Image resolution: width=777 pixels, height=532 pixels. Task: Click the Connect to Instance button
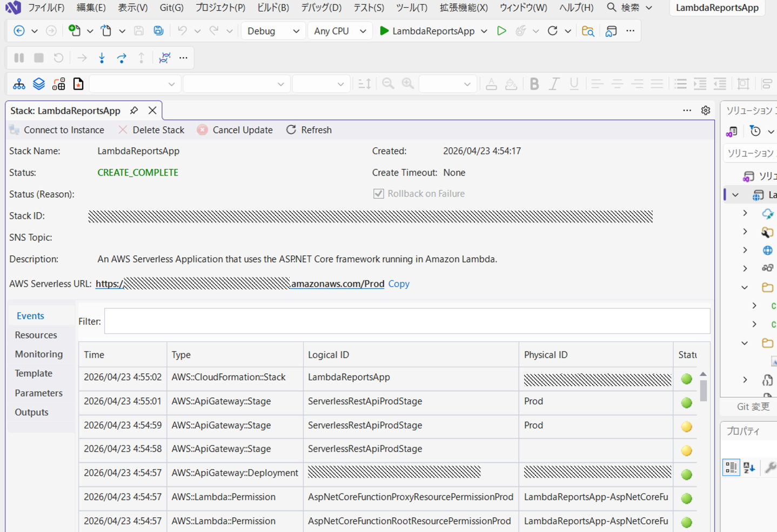(x=57, y=130)
